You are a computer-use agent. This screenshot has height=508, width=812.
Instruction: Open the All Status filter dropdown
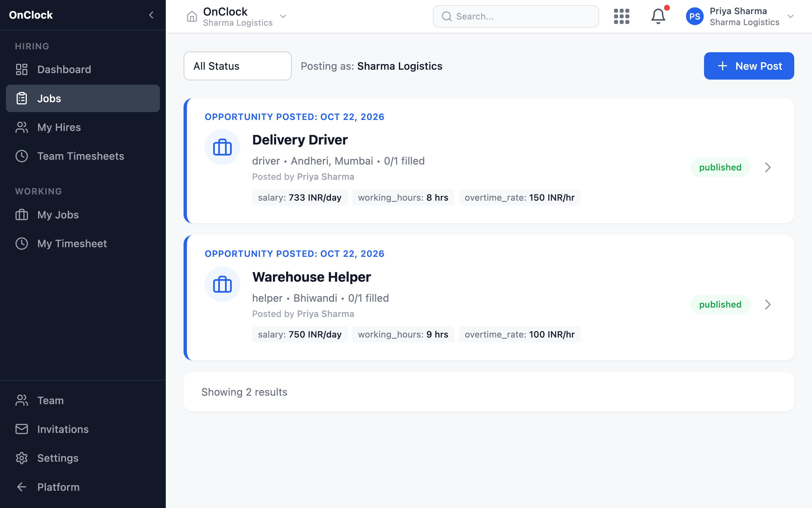[x=238, y=66]
